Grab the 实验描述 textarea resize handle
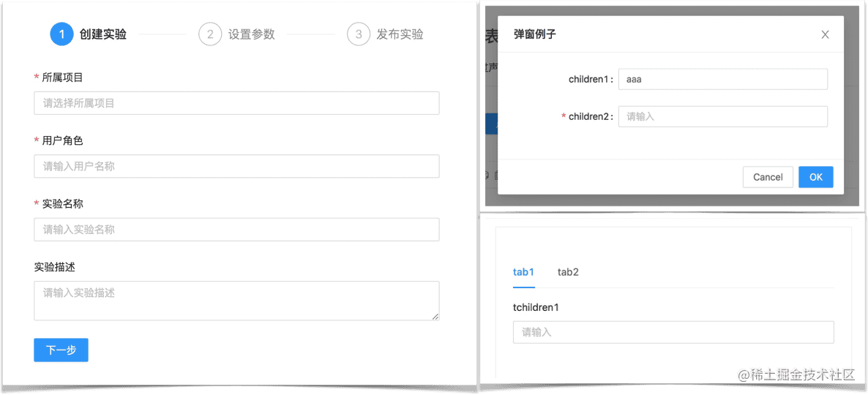Screen dimensions: 868x395 (x=435, y=317)
